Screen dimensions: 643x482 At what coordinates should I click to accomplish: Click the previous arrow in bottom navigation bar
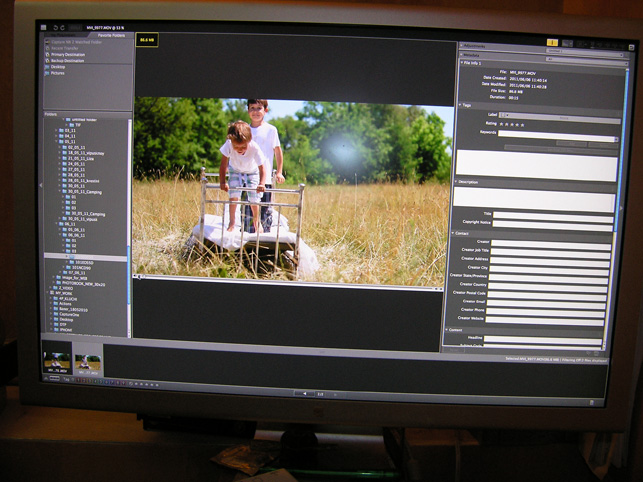tap(304, 393)
